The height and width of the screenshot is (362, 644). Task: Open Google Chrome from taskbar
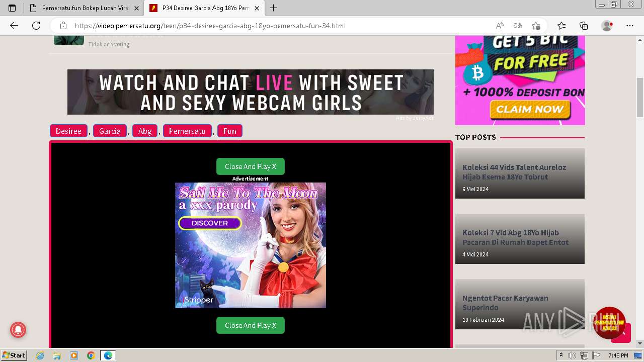click(91, 355)
